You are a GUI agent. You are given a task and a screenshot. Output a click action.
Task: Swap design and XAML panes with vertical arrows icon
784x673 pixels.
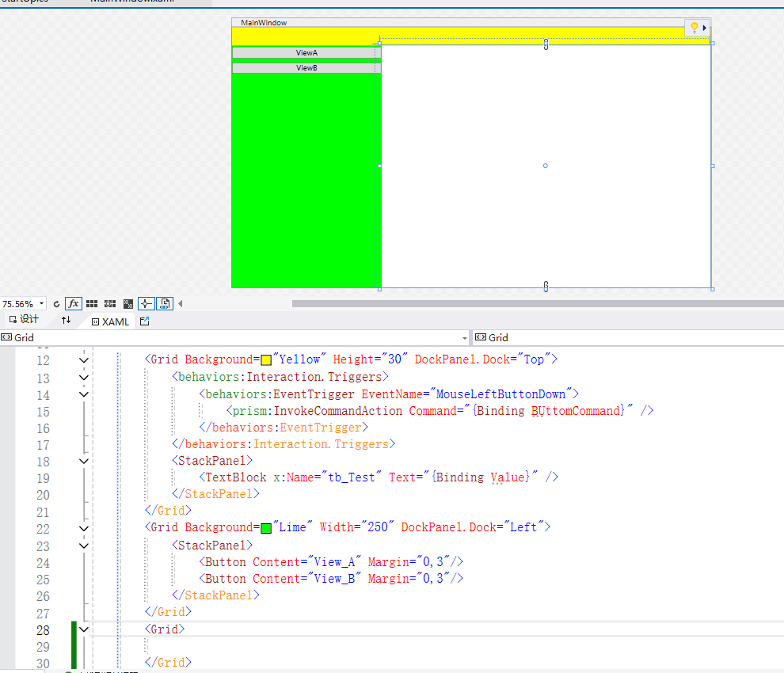coord(67,321)
